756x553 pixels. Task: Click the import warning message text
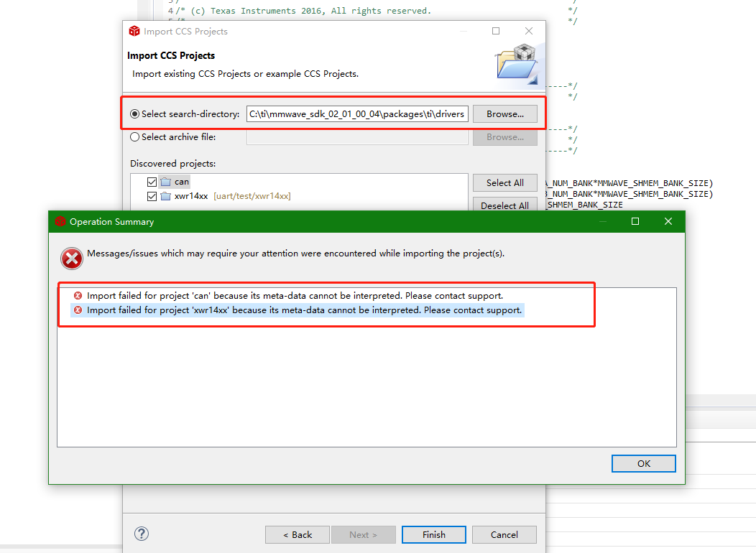295,254
